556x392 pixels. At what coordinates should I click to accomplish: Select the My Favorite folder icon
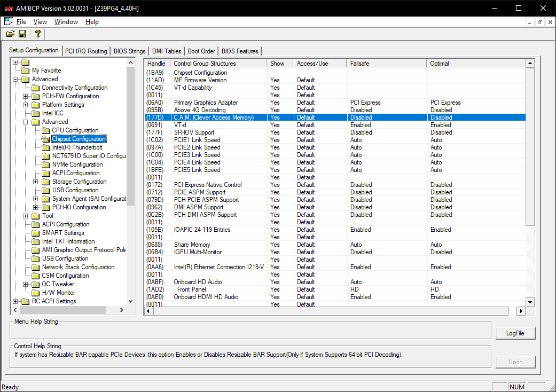point(26,70)
